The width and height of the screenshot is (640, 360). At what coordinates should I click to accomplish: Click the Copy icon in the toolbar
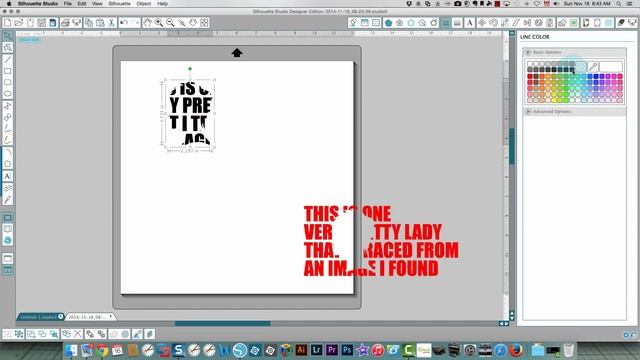click(x=89, y=23)
